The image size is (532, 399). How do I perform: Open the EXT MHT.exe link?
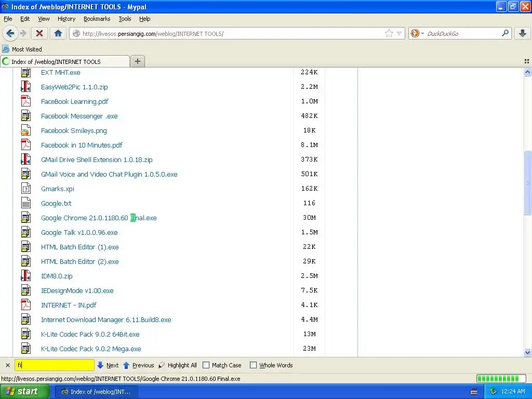[x=60, y=72]
